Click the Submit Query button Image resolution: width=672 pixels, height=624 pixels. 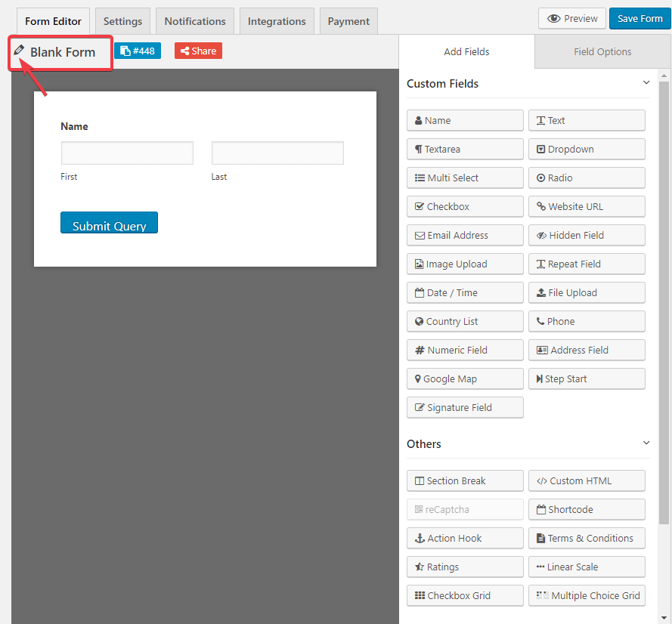pyautogui.click(x=110, y=223)
